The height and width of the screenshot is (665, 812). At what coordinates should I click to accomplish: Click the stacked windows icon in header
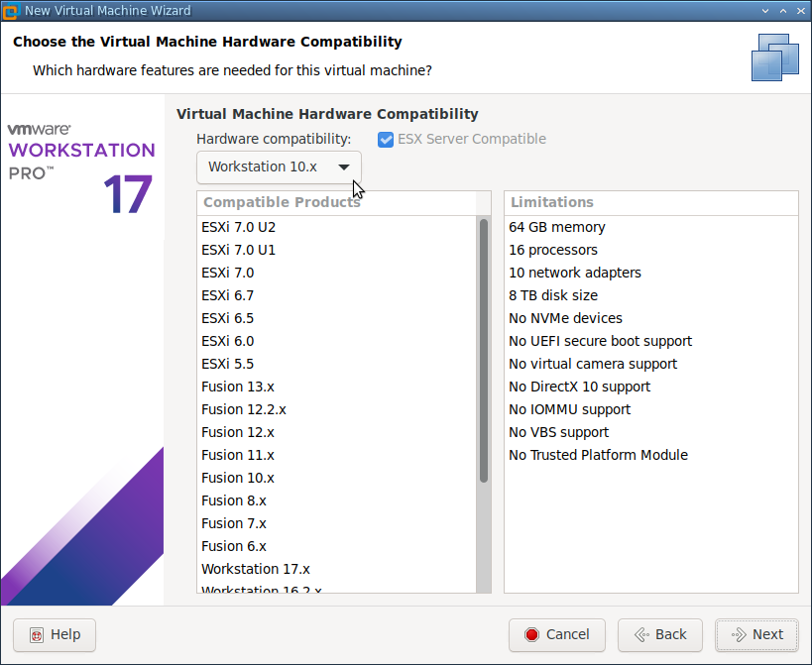tap(775, 56)
